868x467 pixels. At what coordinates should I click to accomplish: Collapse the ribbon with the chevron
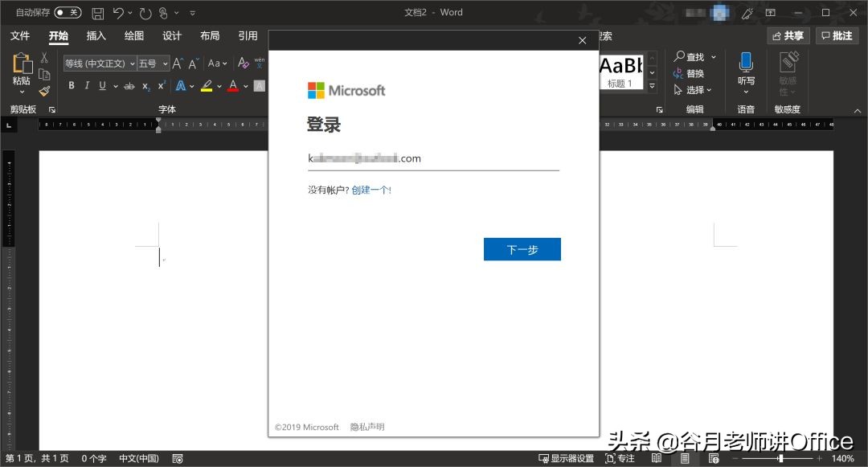[858, 111]
